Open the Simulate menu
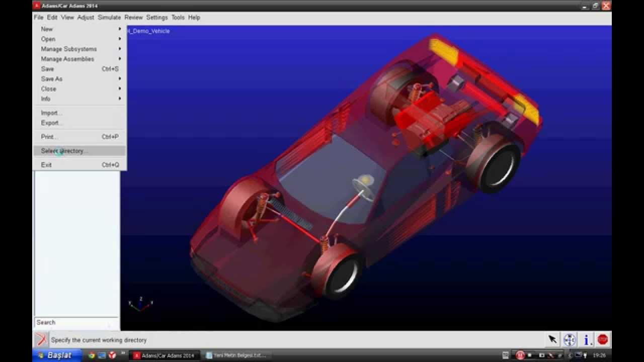Image resolution: width=644 pixels, height=362 pixels. [x=109, y=17]
